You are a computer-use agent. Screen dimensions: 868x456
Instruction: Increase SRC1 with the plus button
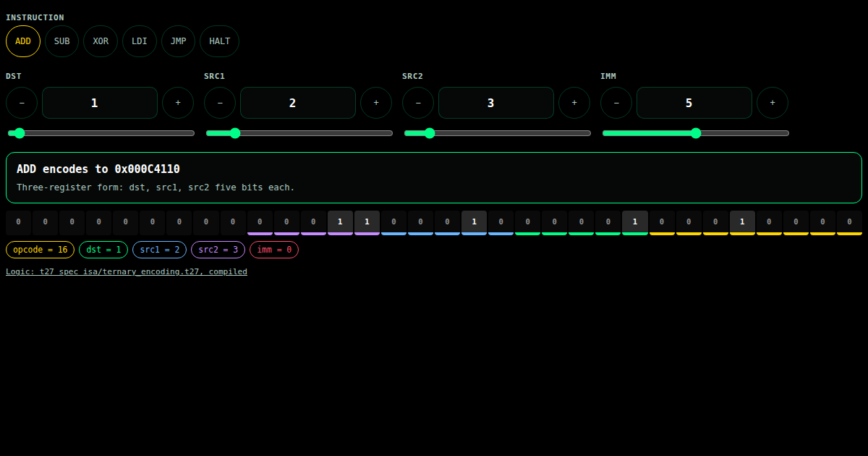tap(376, 103)
